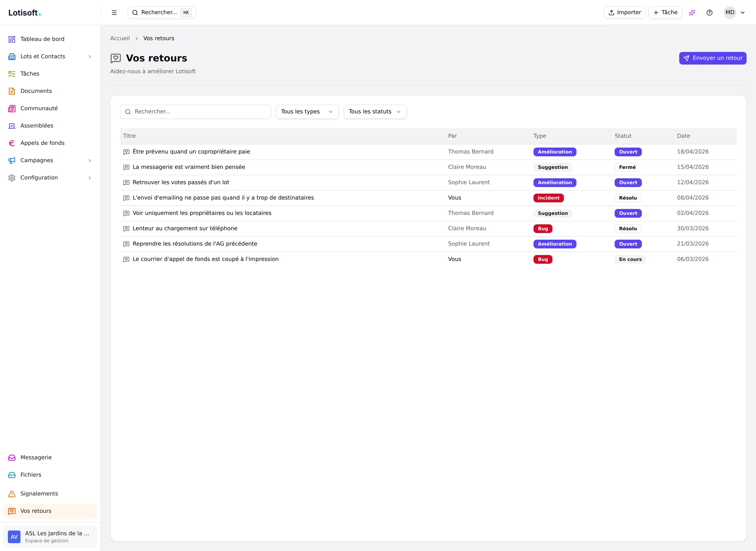Expand the Lots et Contacts chevron

90,57
